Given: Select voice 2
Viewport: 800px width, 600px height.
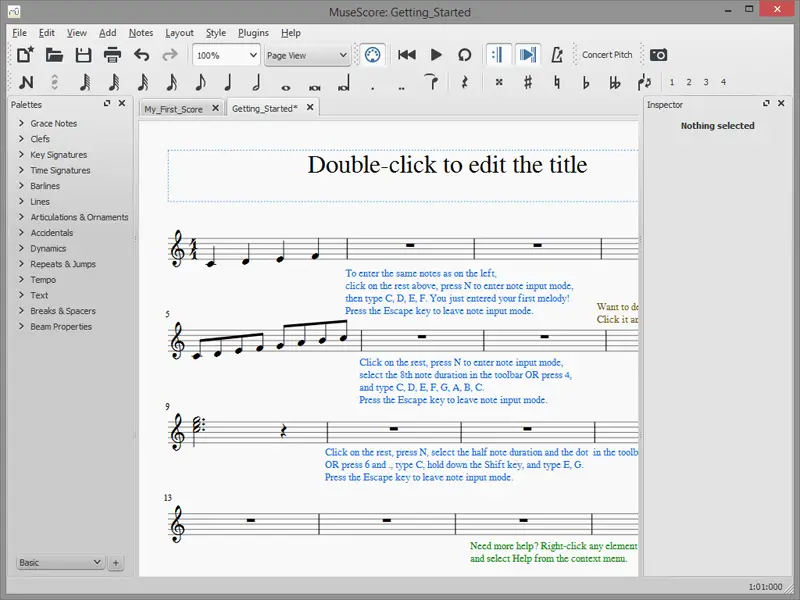Looking at the screenshot, I should click(689, 82).
